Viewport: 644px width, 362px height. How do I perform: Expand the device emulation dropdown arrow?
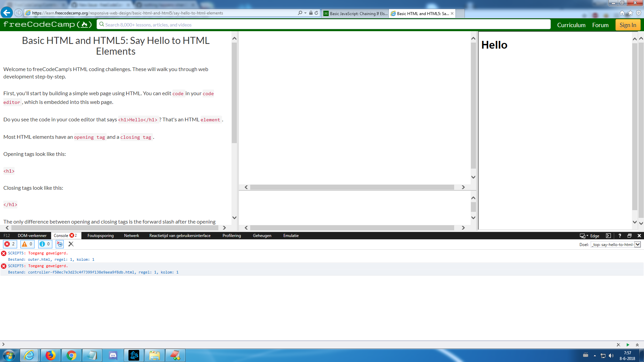[587, 236]
